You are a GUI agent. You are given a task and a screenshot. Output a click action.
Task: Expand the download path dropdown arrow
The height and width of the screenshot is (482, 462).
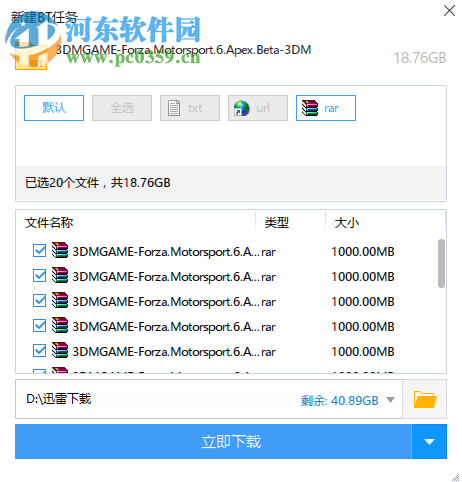click(390, 400)
